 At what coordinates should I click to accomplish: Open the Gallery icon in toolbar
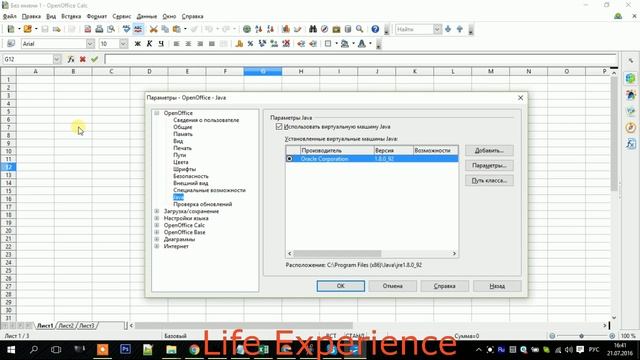pyautogui.click(x=336, y=29)
